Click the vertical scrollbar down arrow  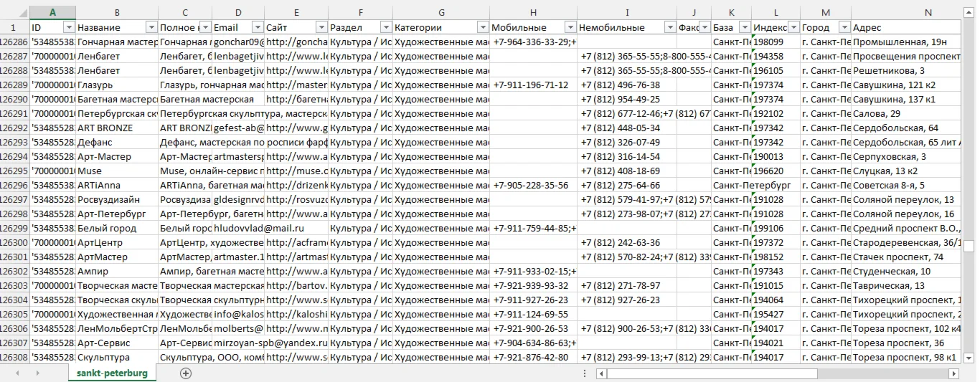[x=969, y=358]
